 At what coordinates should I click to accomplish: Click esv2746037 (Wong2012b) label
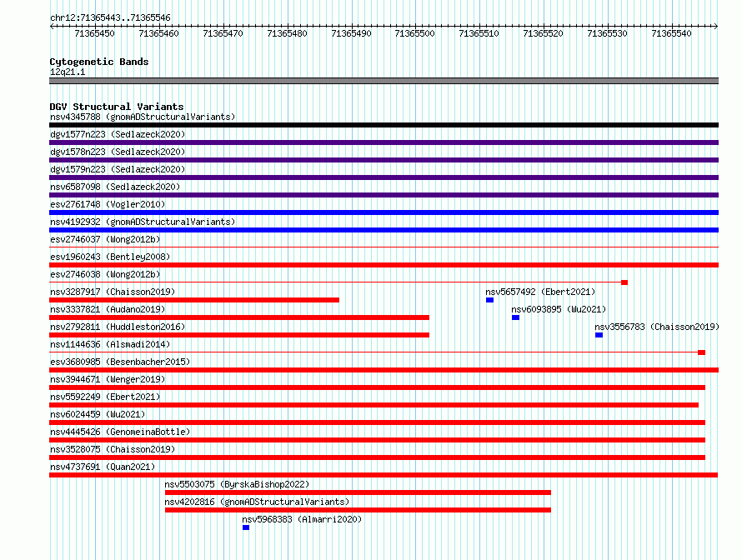pos(105,239)
